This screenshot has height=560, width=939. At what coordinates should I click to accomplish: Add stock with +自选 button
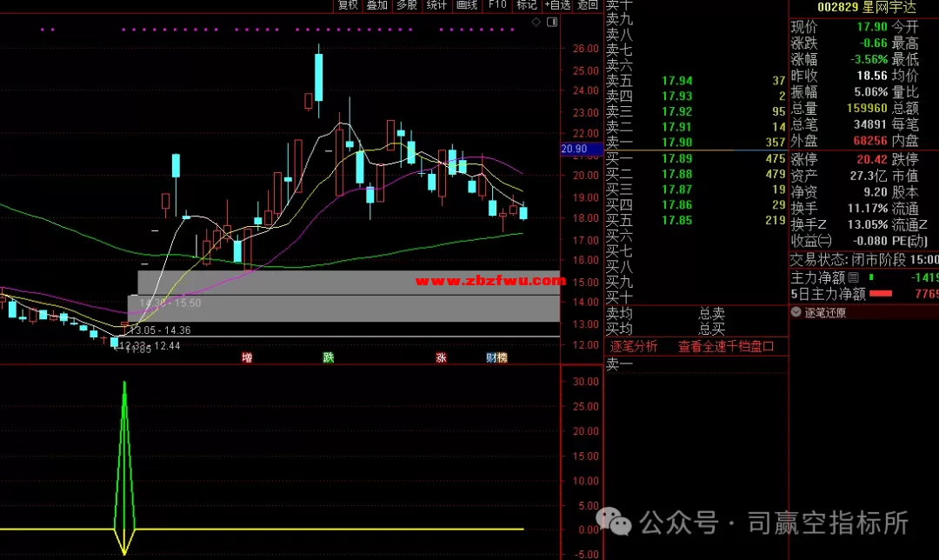pyautogui.click(x=557, y=5)
